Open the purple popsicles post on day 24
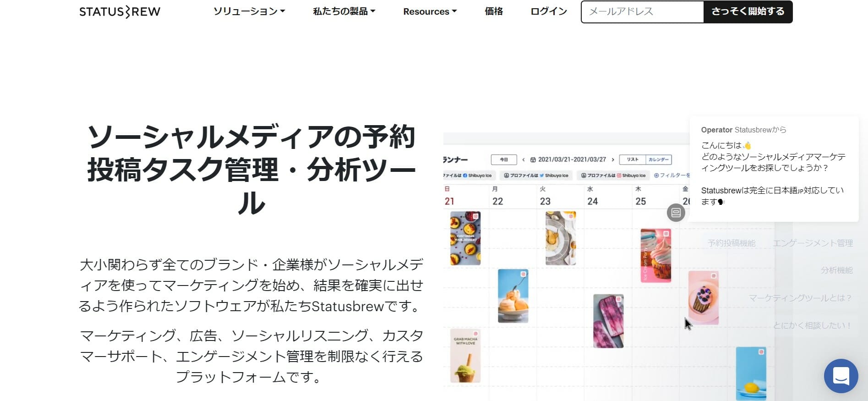Viewport: 868px width, 401px height. tap(608, 321)
